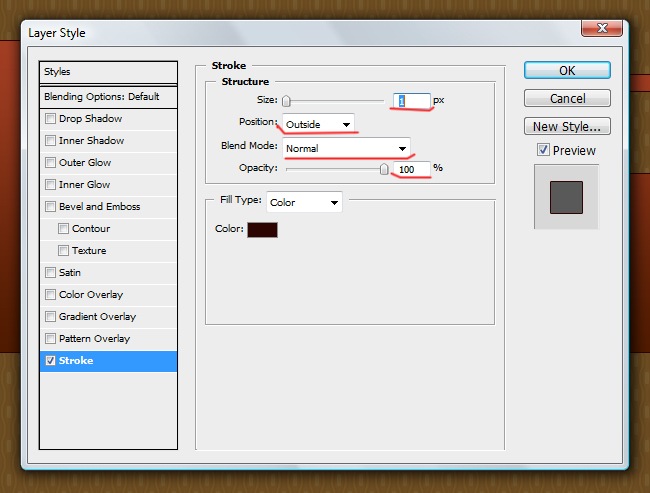The width and height of the screenshot is (650, 493).
Task: Click into the stroke Size px field
Action: pyautogui.click(x=412, y=101)
